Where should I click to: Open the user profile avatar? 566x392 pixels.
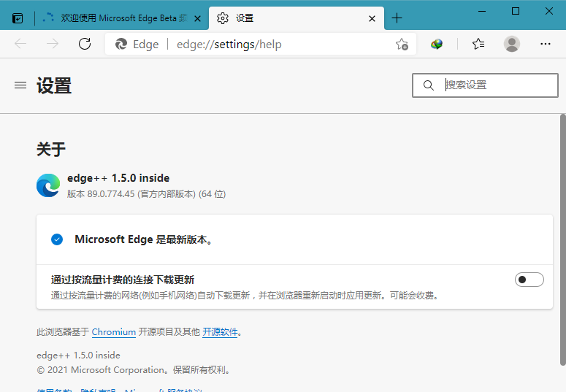tap(512, 44)
